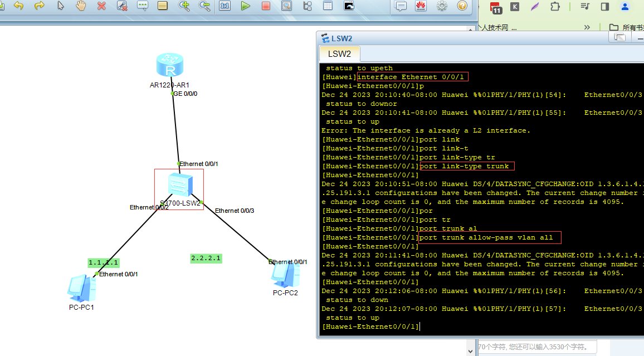
Task: Open the browser extensions puzzle icon
Action: (555, 7)
